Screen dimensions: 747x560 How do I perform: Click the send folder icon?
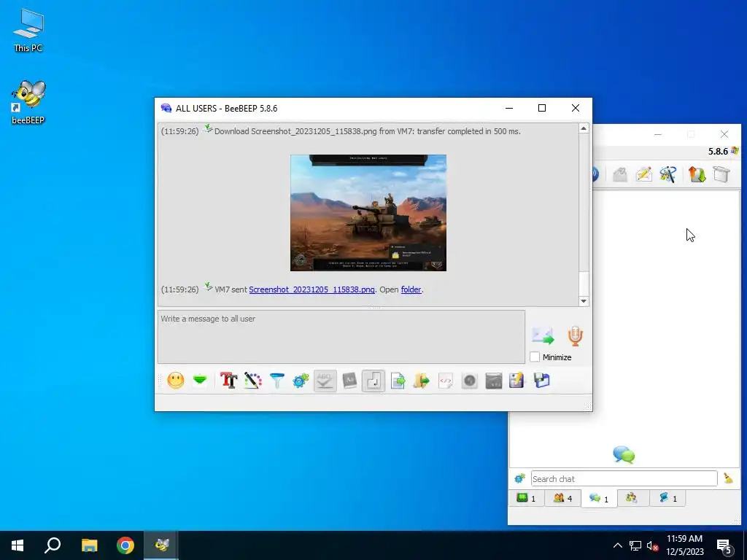point(422,381)
